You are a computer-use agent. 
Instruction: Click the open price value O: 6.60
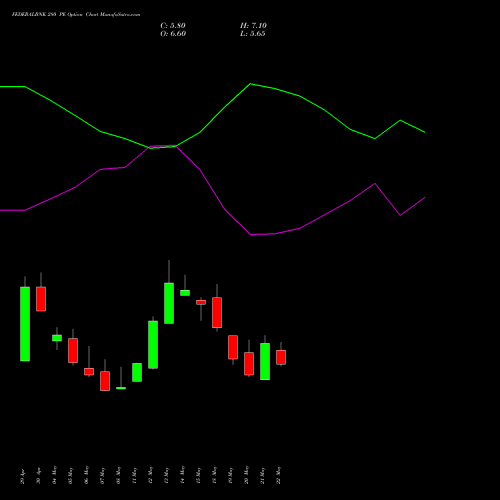coord(173,34)
